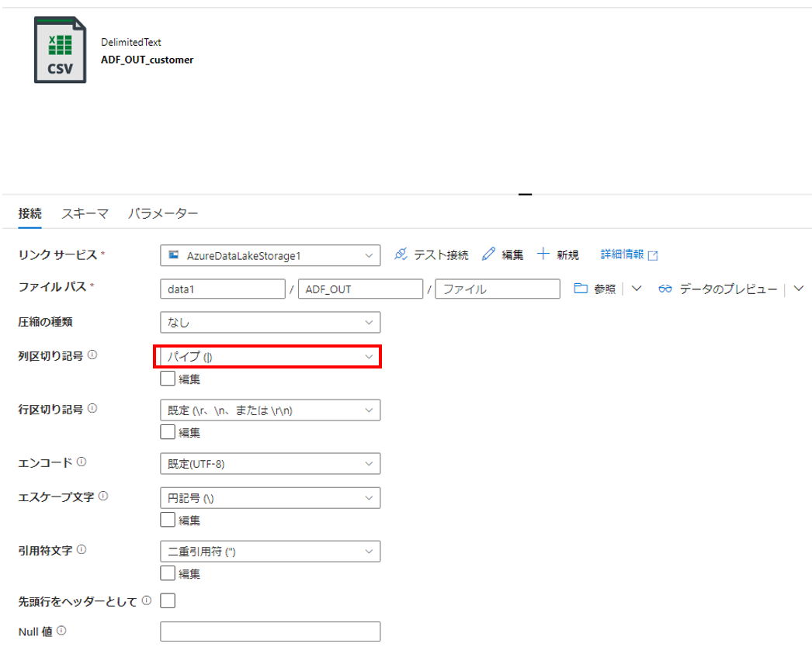Open the 引用符文字 dropdown showing 二重引用符
The height and width of the screenshot is (647, 812).
coord(270,552)
